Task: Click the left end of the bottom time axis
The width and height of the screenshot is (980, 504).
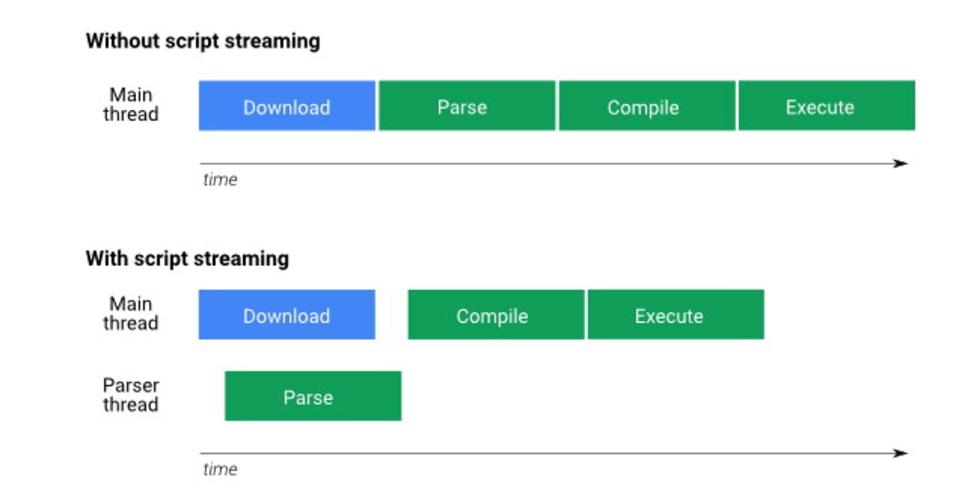Action: 202,453
